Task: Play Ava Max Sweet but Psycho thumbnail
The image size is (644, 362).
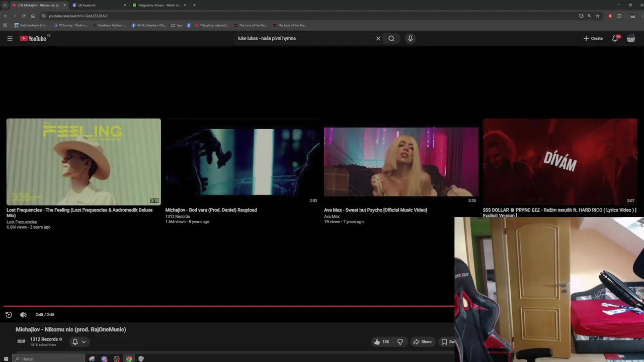Action: point(401,162)
